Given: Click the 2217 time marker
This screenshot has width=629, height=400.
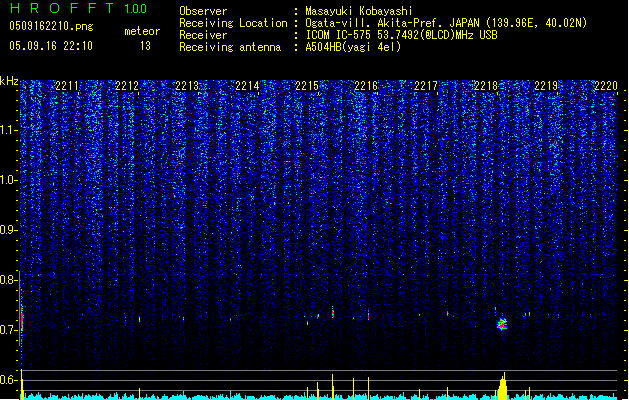Looking at the screenshot, I should click(426, 85).
